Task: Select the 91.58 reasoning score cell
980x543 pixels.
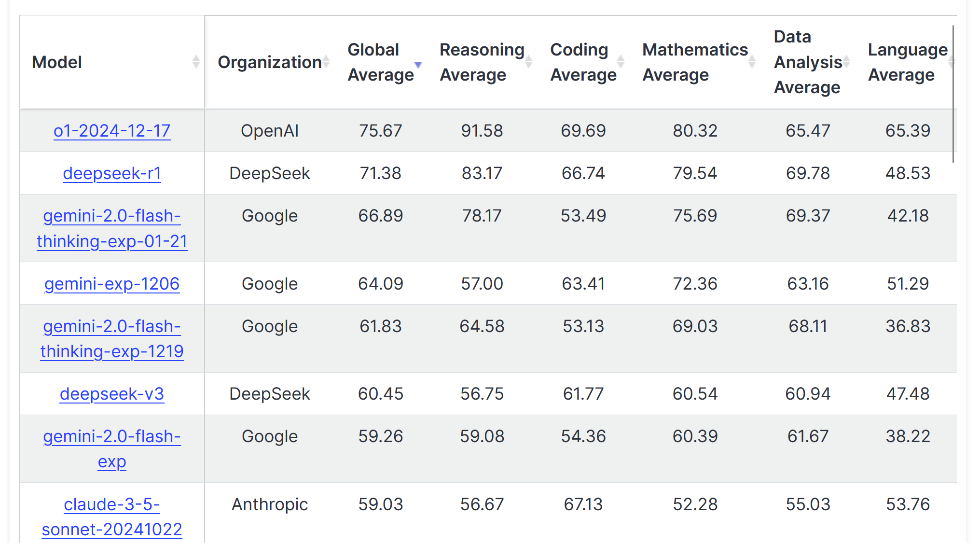Action: point(482,131)
